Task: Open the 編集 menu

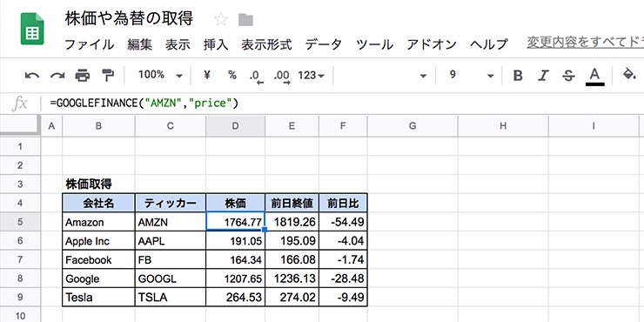Action: click(x=139, y=44)
